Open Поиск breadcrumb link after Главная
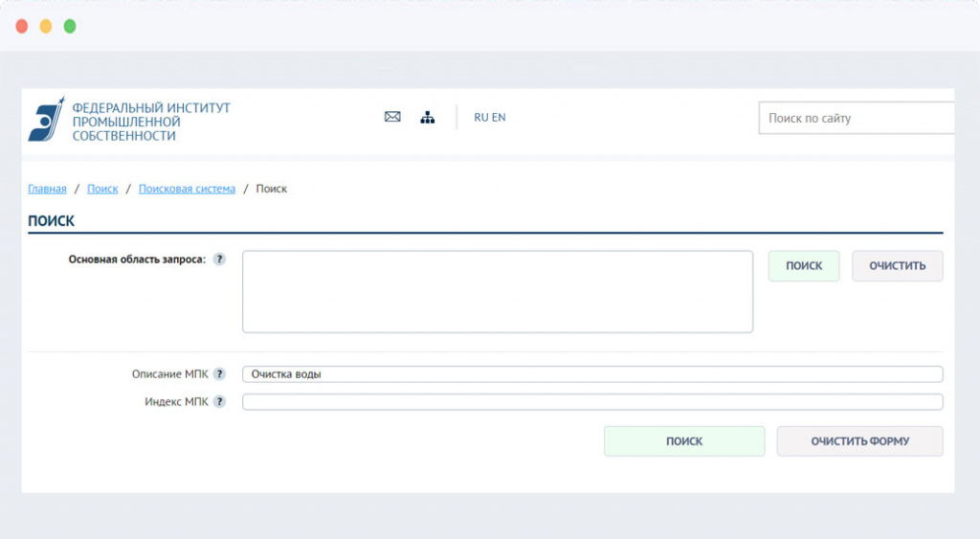The image size is (980, 539). tap(102, 189)
